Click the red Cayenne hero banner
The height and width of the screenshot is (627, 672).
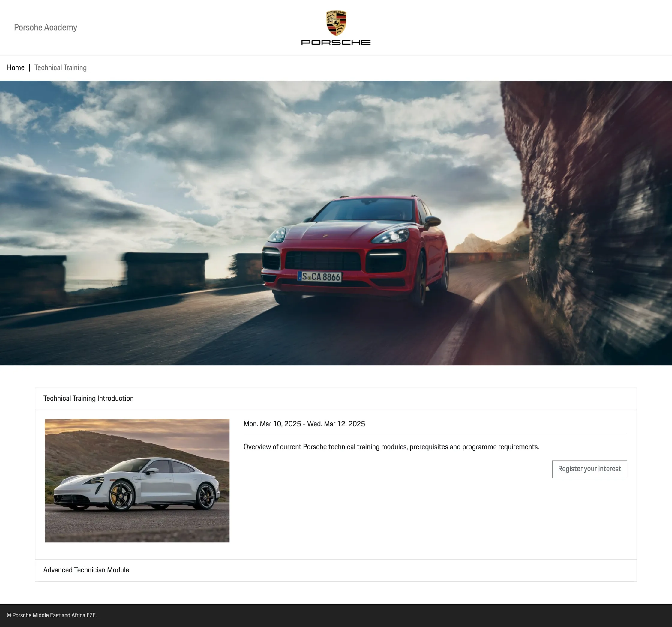pos(336,222)
